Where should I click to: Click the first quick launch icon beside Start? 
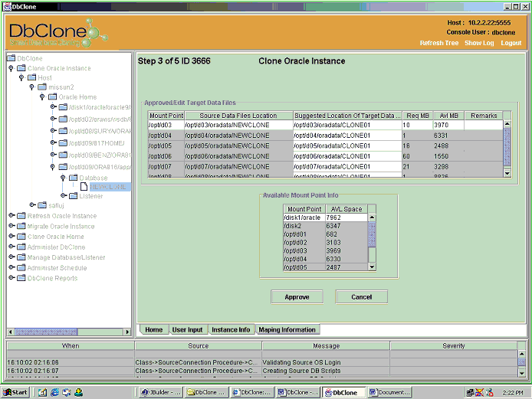point(42,392)
